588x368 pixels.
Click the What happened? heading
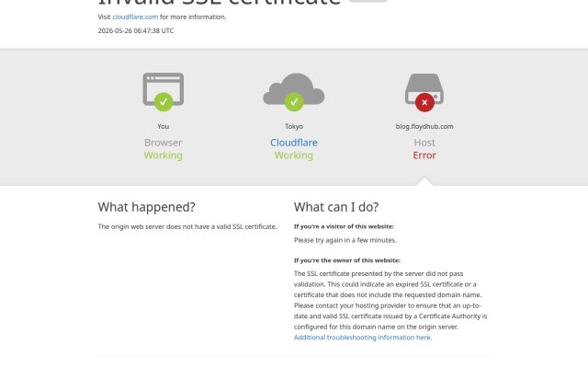click(147, 207)
